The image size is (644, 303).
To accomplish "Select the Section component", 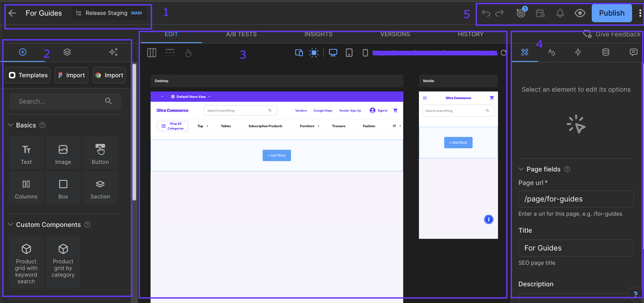I will 100,187.
